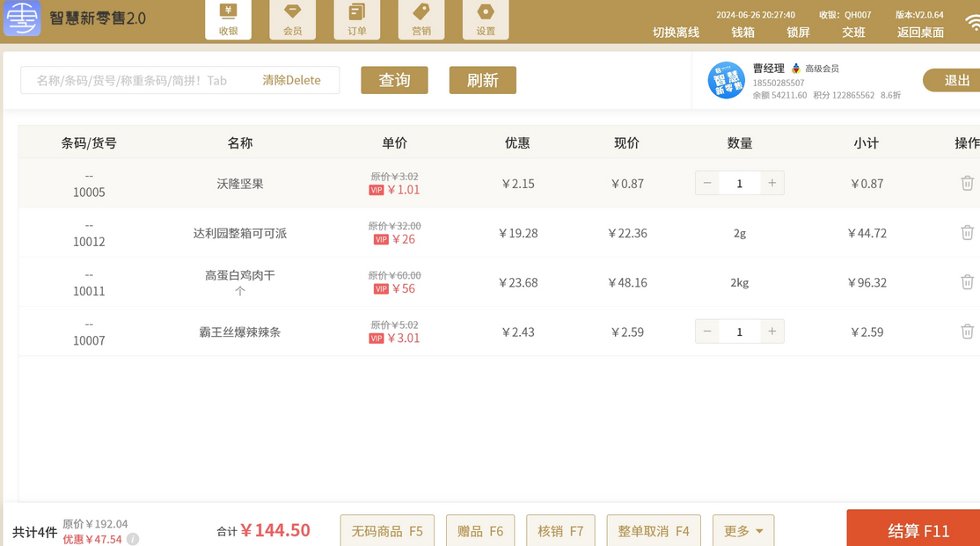Lock the screen with 锁屏
The image size is (980, 546).
click(798, 33)
